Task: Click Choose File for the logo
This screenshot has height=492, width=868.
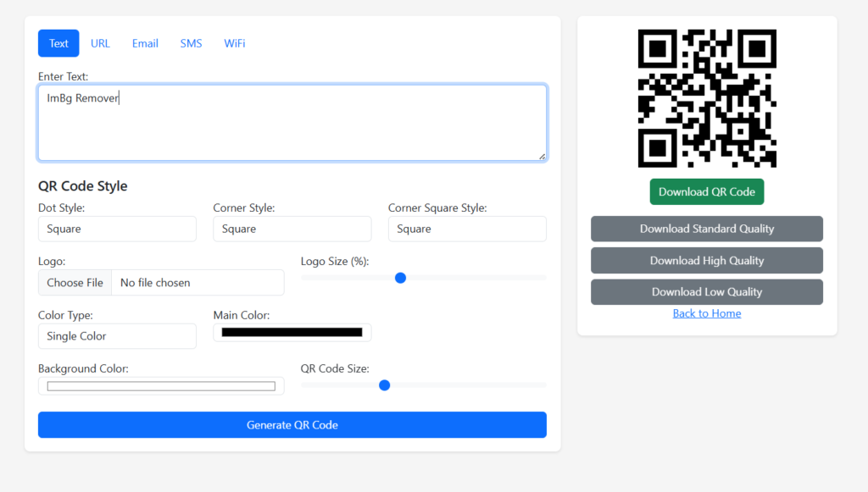Action: [x=75, y=283]
